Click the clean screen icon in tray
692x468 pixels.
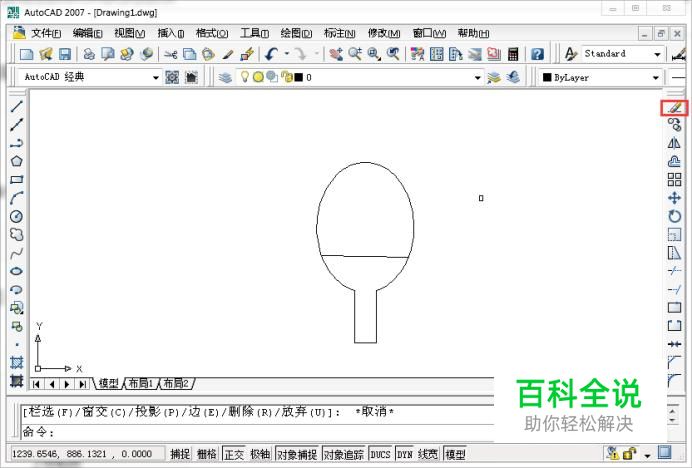(665, 453)
